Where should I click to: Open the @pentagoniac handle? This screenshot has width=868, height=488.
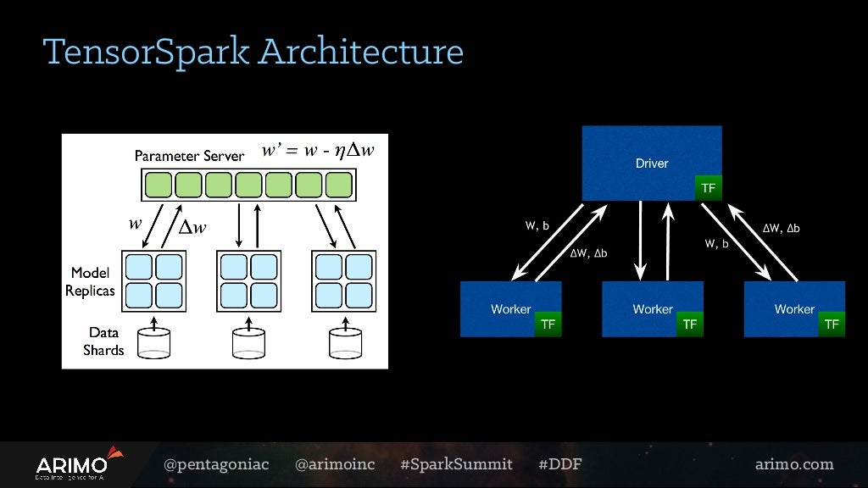pos(216,464)
